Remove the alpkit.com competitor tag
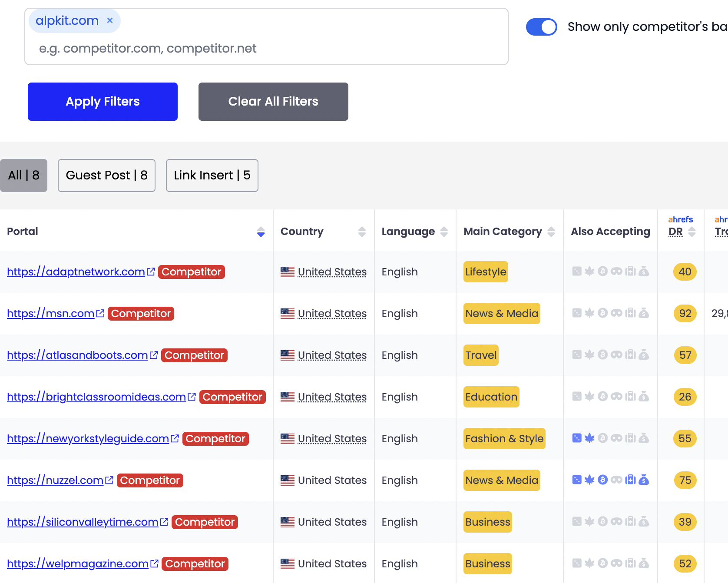728x583 pixels. click(x=110, y=20)
